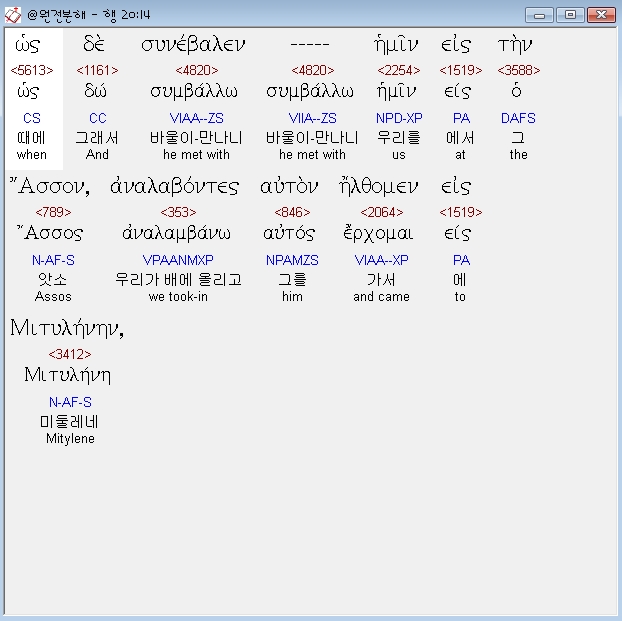Click the PA code in the second row

coord(461,260)
